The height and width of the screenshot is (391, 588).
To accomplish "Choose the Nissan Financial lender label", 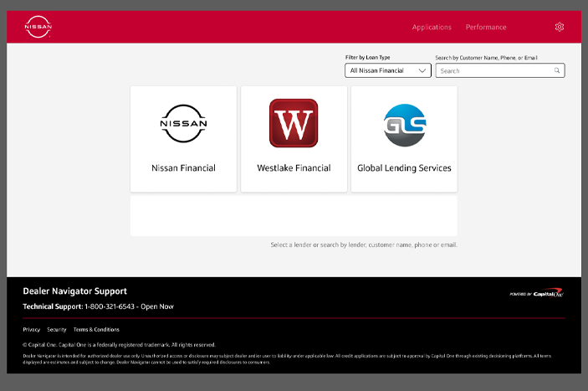I will coord(183,168).
